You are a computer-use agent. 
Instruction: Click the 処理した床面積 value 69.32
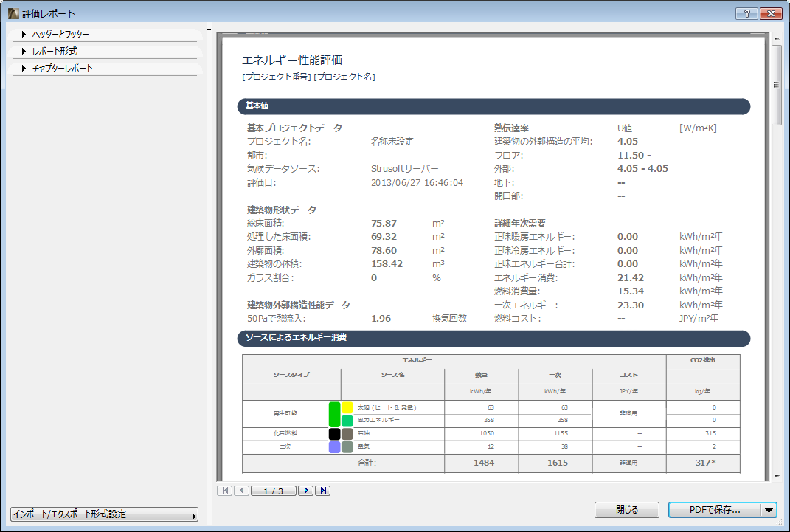click(x=384, y=237)
